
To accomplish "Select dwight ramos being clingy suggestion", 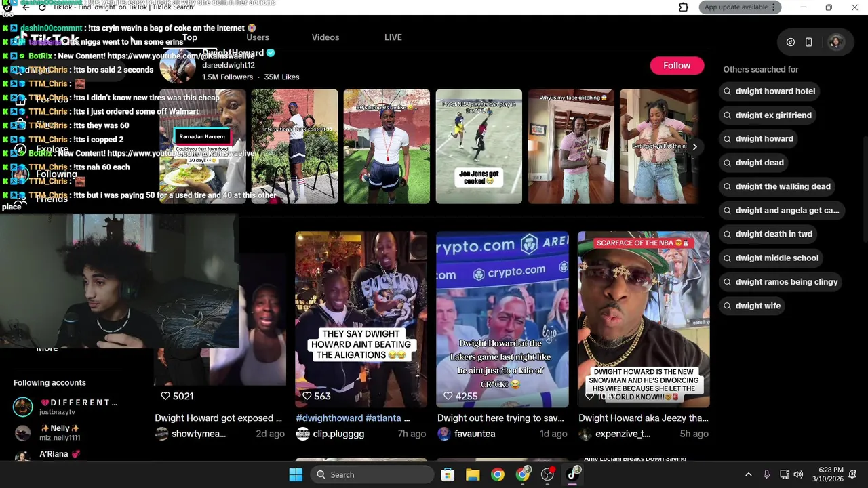I will pyautogui.click(x=780, y=282).
